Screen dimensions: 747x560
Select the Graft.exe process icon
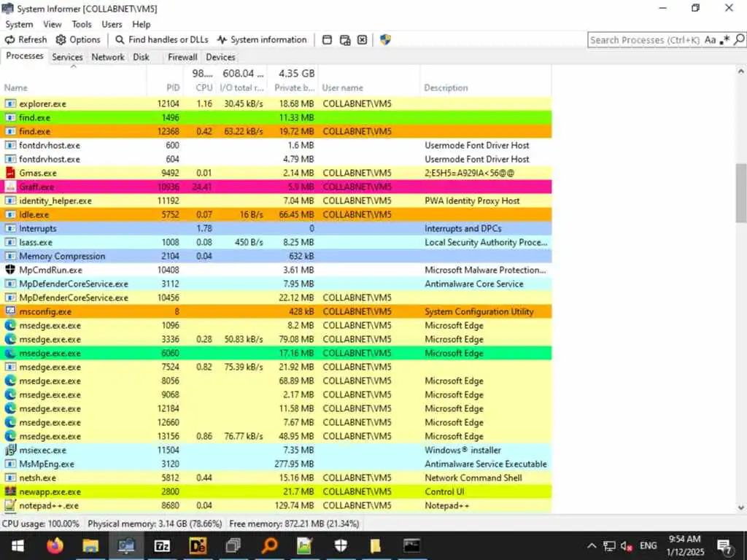pos(10,187)
